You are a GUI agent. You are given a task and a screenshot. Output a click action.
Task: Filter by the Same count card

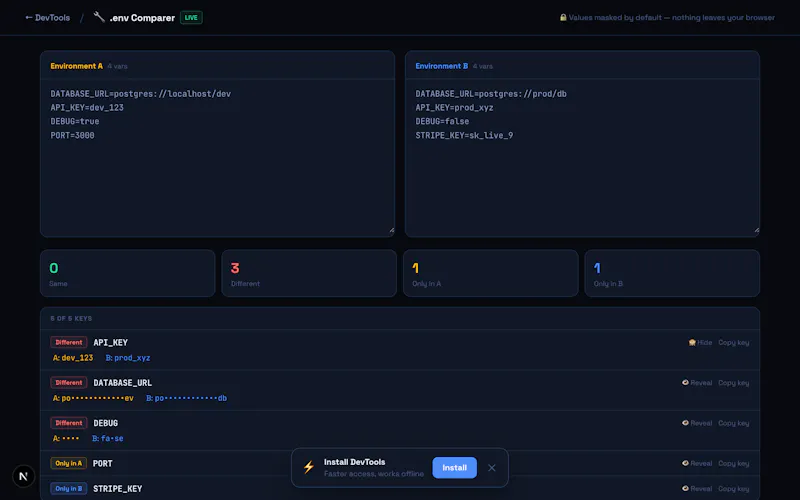coord(128,273)
